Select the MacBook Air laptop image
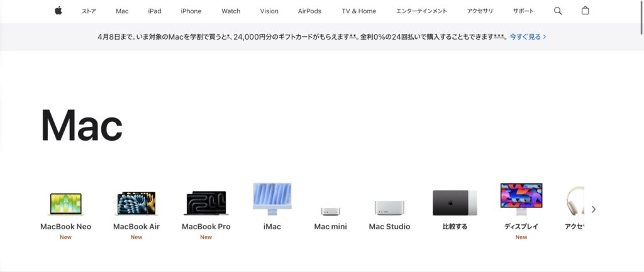Screen dimensions: 644x272 click(136, 204)
